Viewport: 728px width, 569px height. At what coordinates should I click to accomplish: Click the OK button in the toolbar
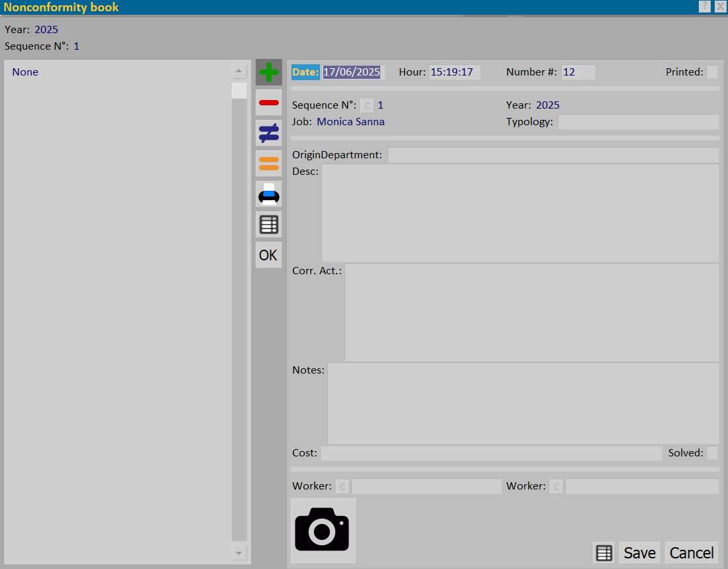tap(269, 255)
